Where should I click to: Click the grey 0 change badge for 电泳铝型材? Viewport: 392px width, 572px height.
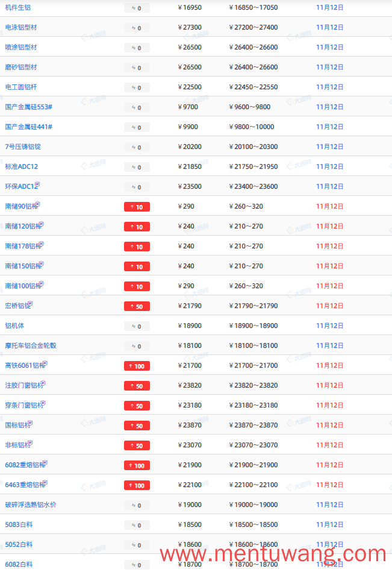coord(137,28)
